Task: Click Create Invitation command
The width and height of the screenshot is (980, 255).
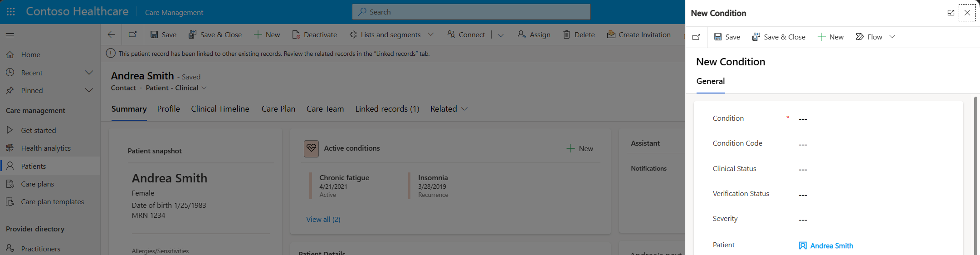Action: (639, 34)
